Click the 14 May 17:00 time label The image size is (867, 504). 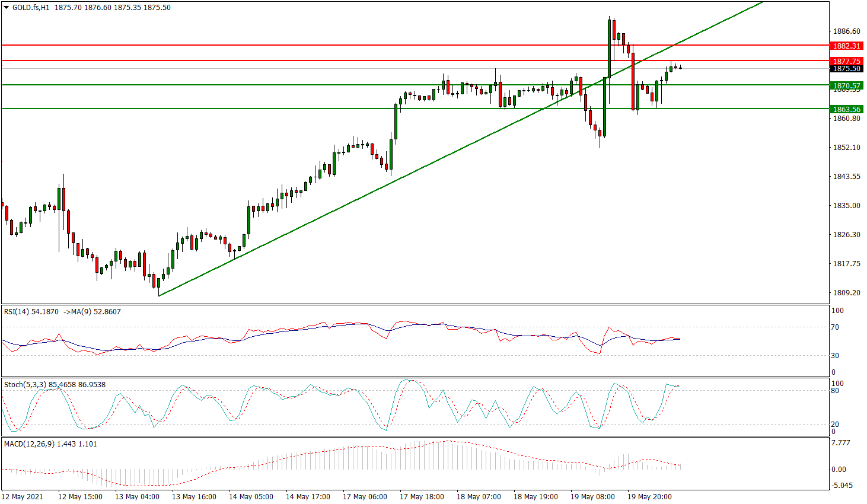pos(308,497)
